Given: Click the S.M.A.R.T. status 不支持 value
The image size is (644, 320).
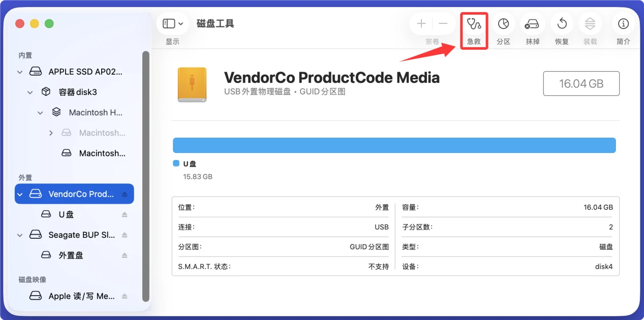Looking at the screenshot, I should [379, 267].
